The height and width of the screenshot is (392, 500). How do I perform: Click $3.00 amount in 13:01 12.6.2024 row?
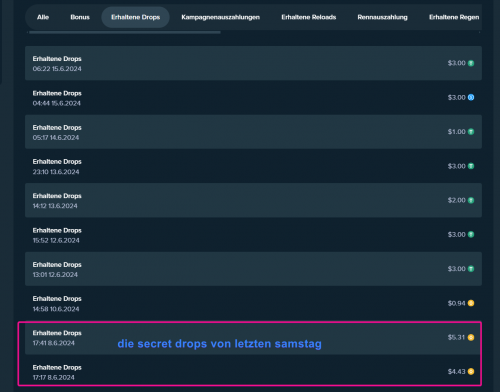[457, 269]
